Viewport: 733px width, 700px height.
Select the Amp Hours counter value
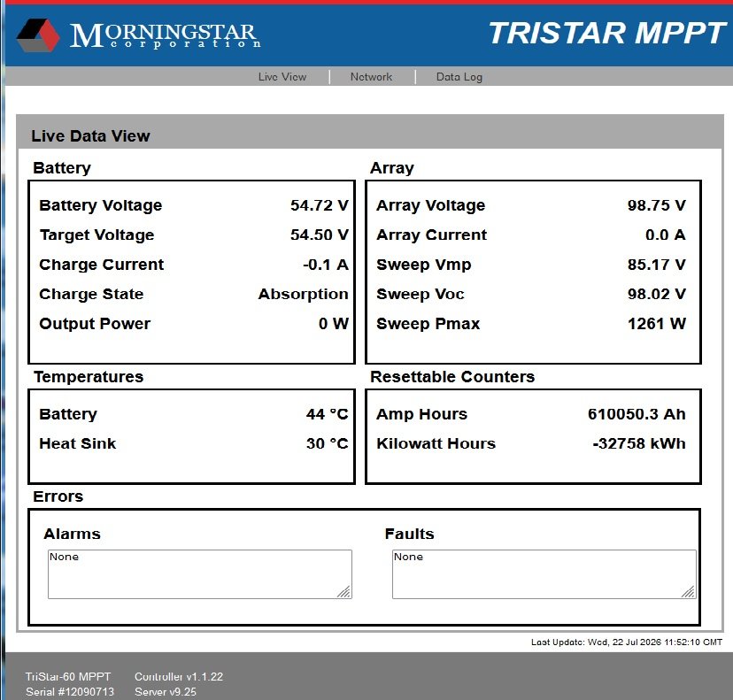coord(637,414)
